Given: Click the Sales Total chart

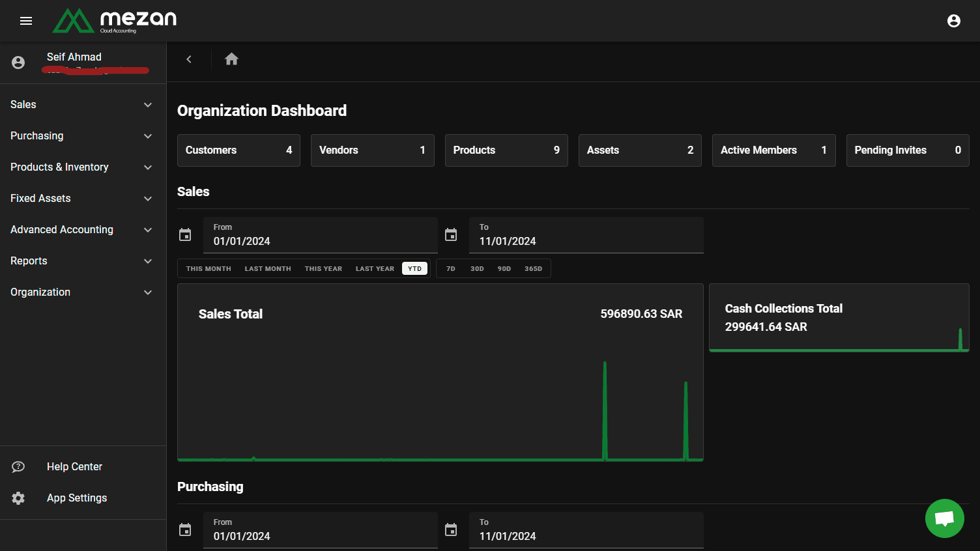Looking at the screenshot, I should pyautogui.click(x=440, y=373).
